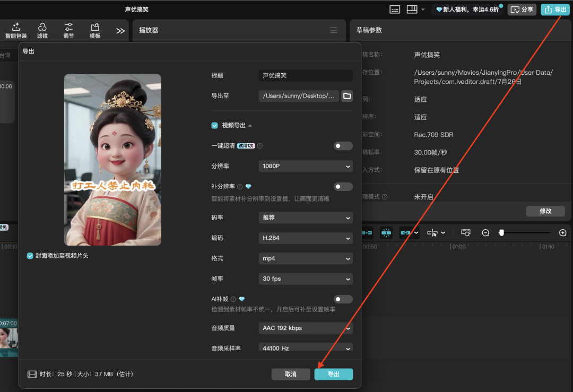Click the 声优搞笑 title input field
The image size is (573, 392).
[x=305, y=75]
